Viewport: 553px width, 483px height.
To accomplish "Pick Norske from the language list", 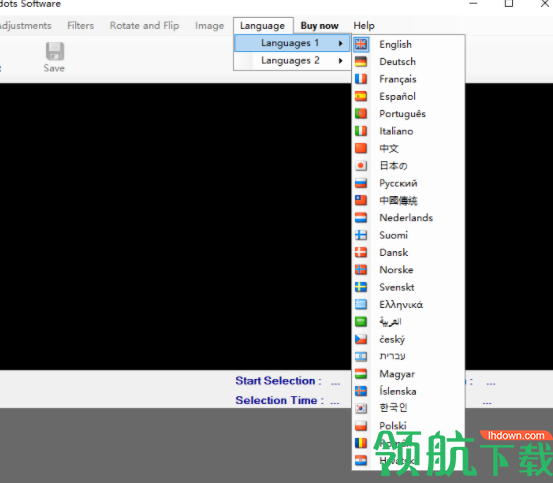I will tap(408, 270).
